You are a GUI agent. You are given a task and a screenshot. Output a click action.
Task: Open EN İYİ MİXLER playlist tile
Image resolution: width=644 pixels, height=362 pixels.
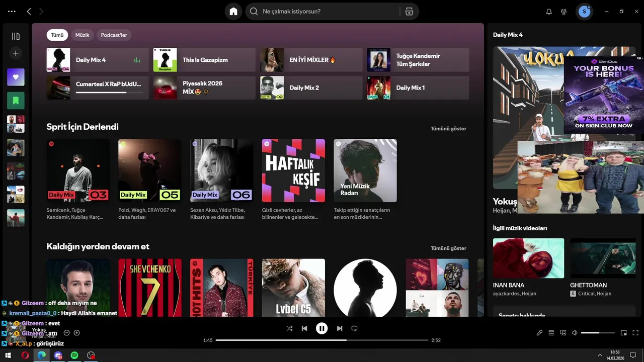[x=311, y=60]
